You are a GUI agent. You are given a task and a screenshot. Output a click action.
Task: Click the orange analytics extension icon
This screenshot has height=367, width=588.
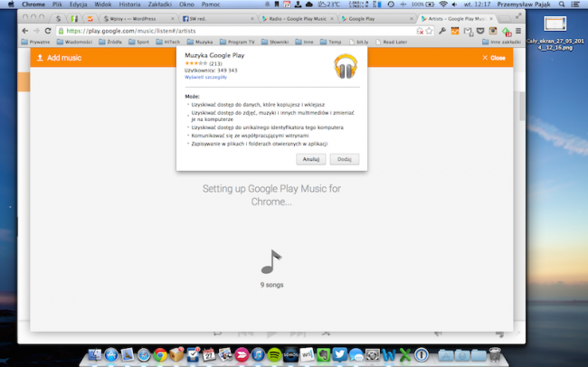[x=455, y=31]
